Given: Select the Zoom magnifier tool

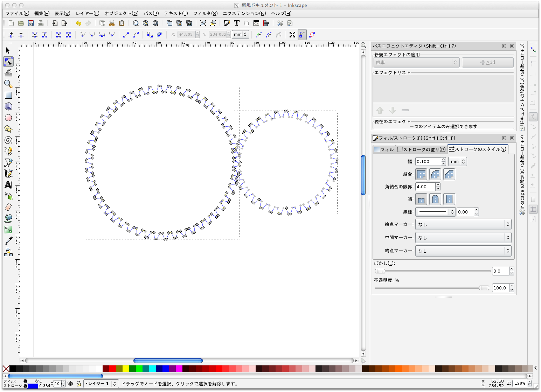Looking at the screenshot, I should click(x=8, y=84).
